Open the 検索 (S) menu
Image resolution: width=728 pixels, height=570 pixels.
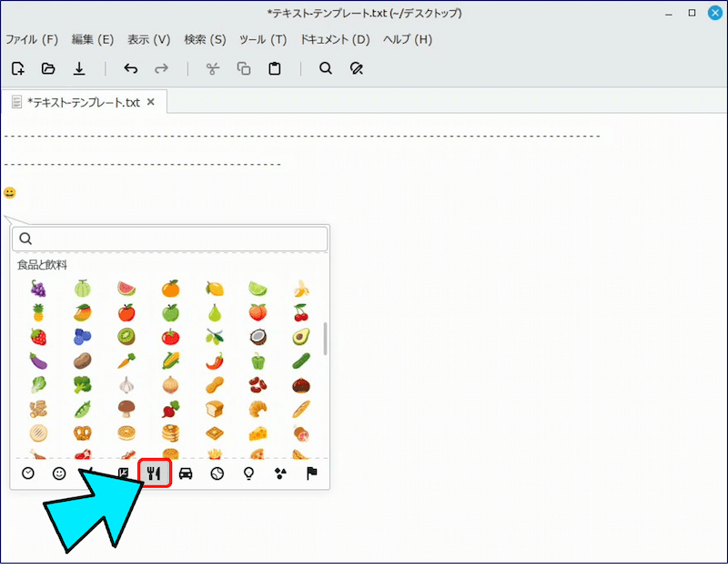[x=205, y=39]
